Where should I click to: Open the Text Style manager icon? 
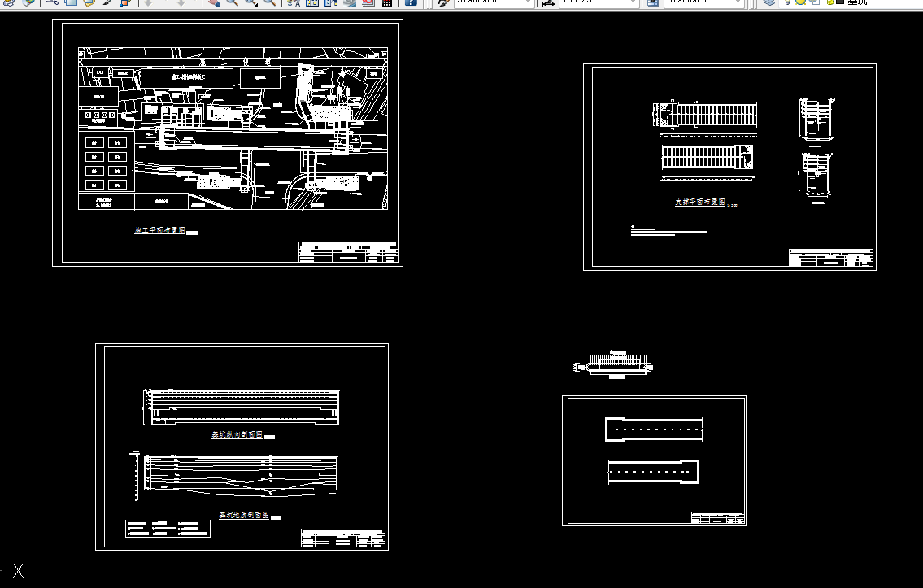click(444, 2)
